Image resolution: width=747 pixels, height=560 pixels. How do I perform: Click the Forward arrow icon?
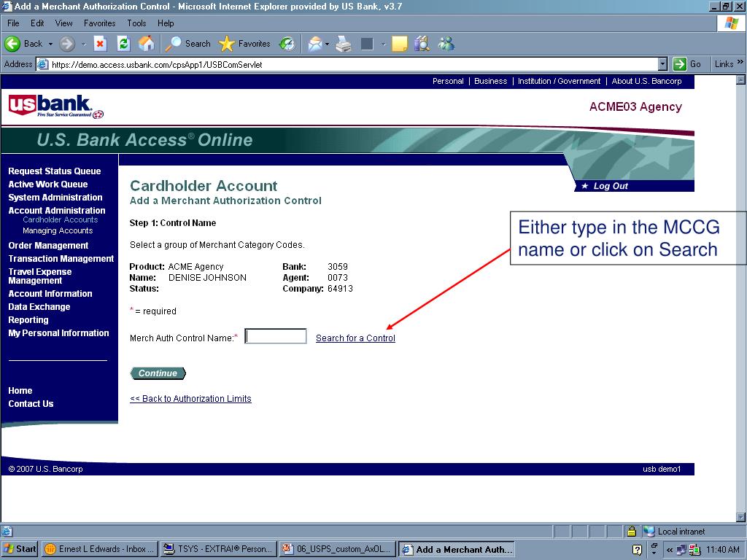(67, 44)
